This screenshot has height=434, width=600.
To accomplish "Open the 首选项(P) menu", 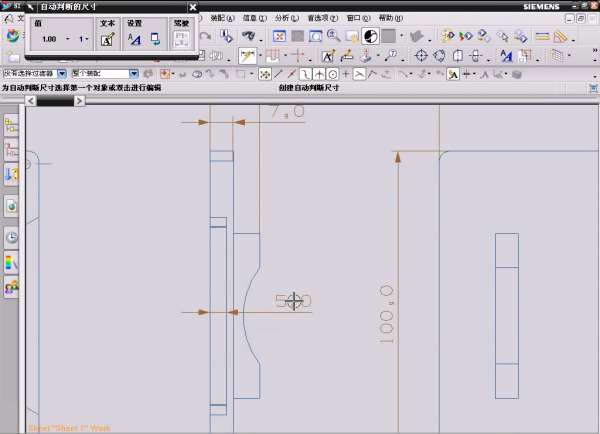I will pyautogui.click(x=323, y=18).
